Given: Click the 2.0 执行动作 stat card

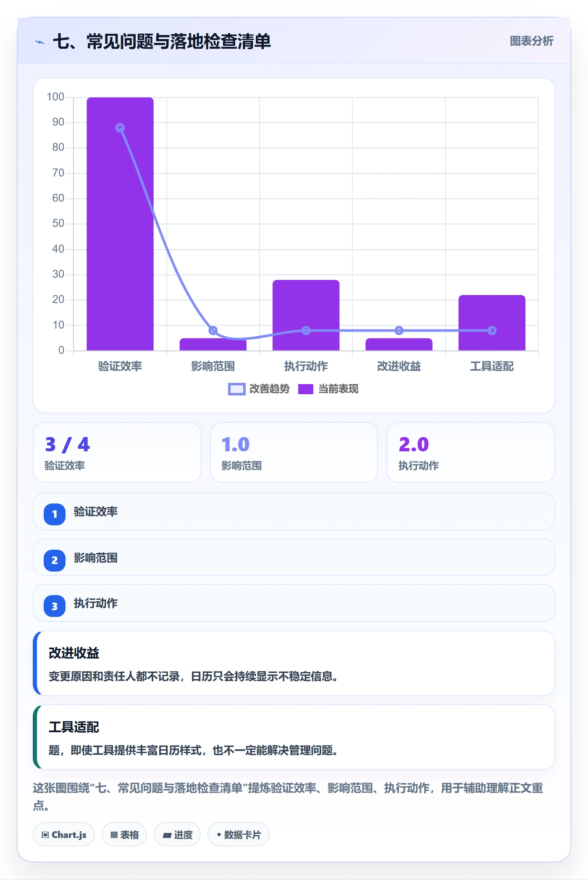Looking at the screenshot, I should 471,452.
